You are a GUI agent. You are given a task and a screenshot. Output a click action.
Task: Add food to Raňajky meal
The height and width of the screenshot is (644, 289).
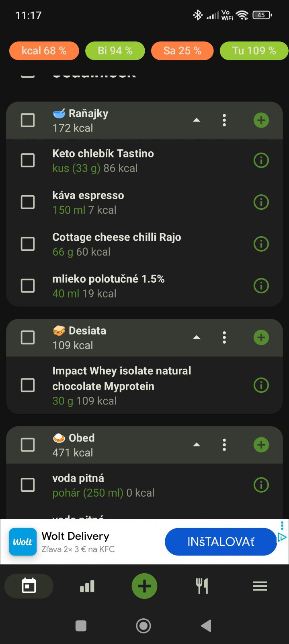261,120
